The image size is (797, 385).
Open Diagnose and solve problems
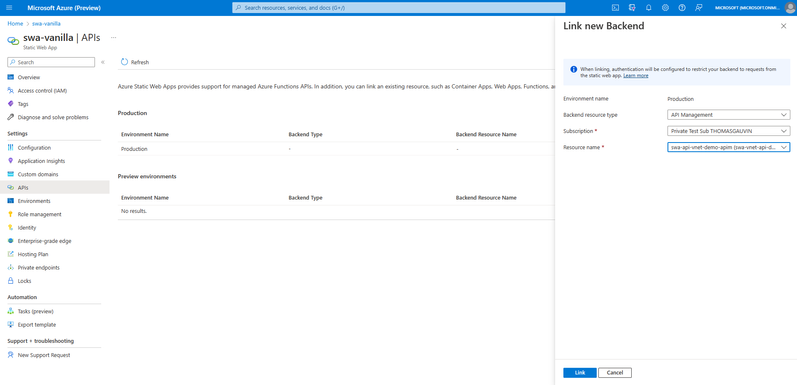click(54, 117)
